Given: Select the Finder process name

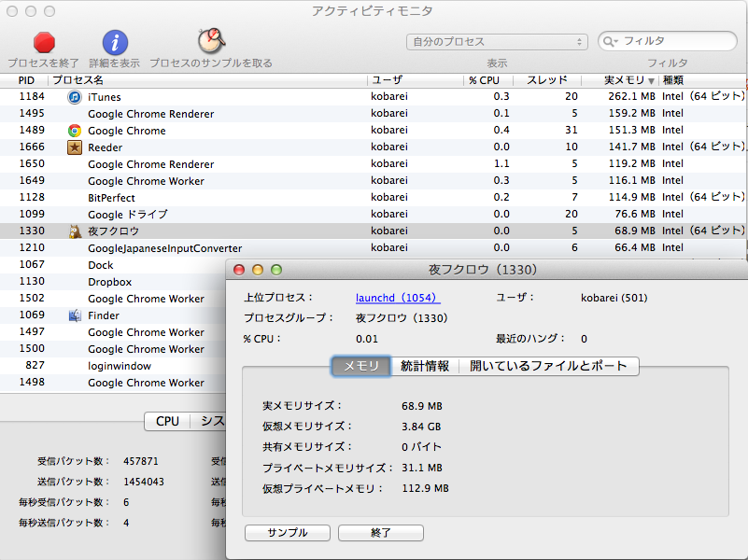Looking at the screenshot, I should click(x=104, y=315).
